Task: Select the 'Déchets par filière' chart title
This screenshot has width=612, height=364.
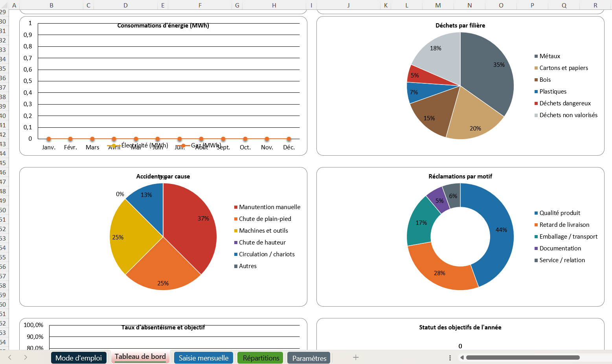Action: 460,26
